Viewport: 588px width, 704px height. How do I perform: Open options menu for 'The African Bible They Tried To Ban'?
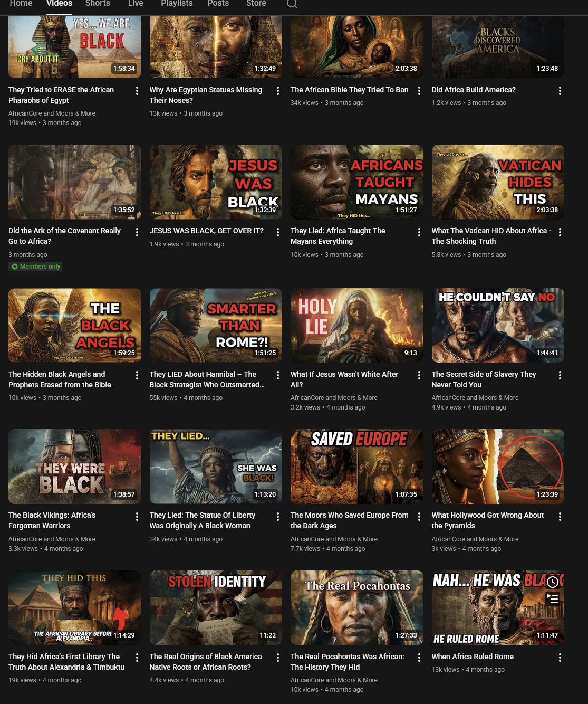419,91
